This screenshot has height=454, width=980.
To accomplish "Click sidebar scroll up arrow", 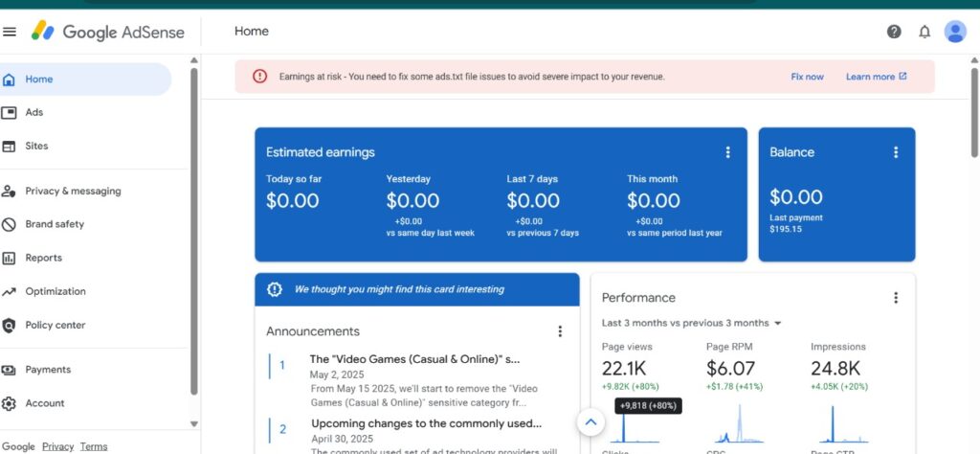I will coord(193,60).
